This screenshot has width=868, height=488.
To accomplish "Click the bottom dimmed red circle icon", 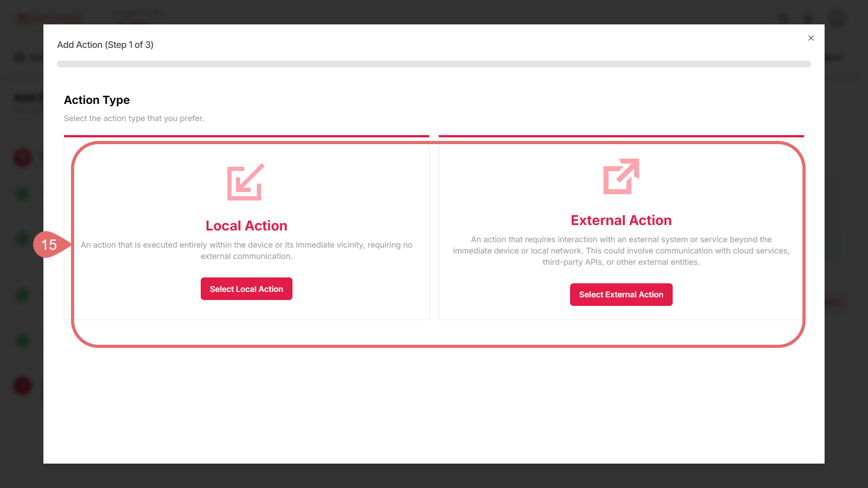I will tap(23, 386).
